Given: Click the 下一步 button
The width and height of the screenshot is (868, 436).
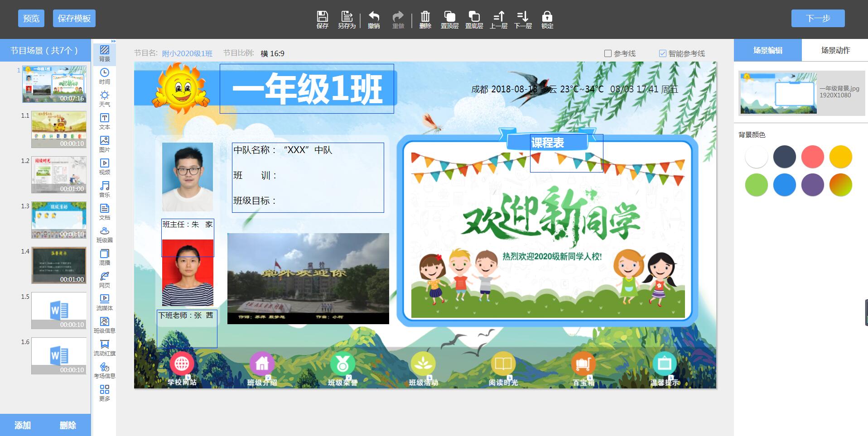Looking at the screenshot, I should pyautogui.click(x=818, y=19).
